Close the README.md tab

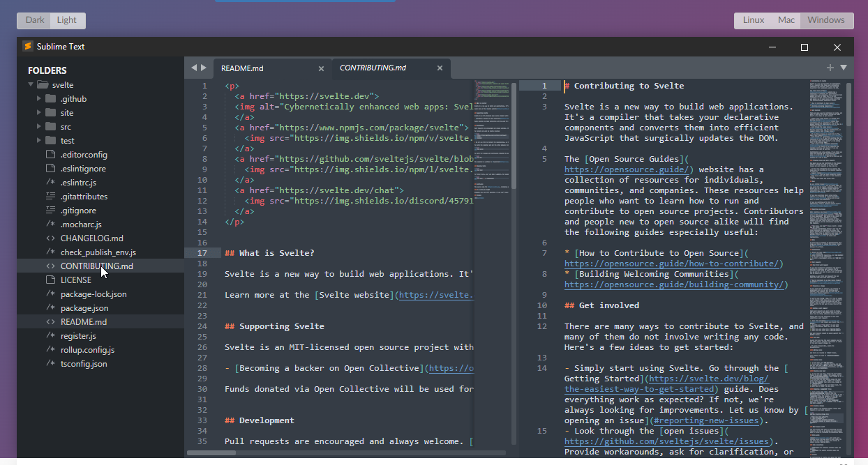coord(321,68)
